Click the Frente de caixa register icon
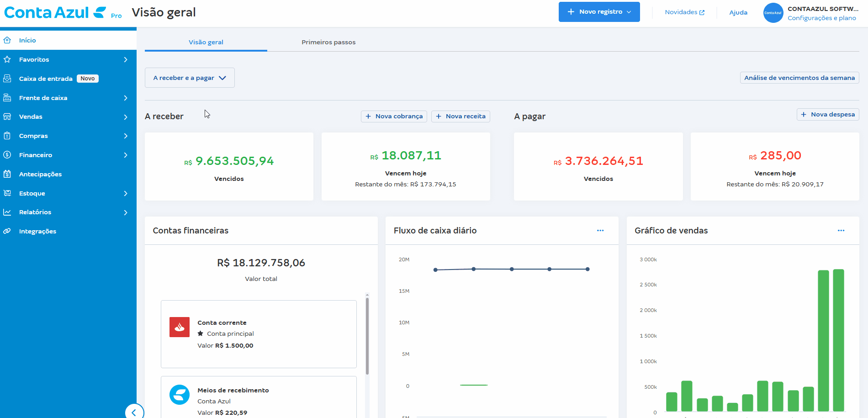The height and width of the screenshot is (418, 868). (x=7, y=98)
